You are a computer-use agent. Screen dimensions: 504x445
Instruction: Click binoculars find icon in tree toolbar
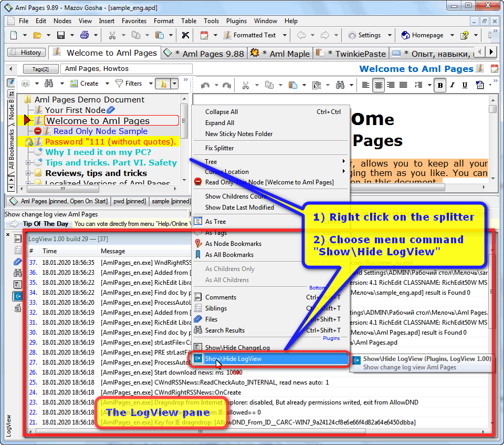click(49, 84)
